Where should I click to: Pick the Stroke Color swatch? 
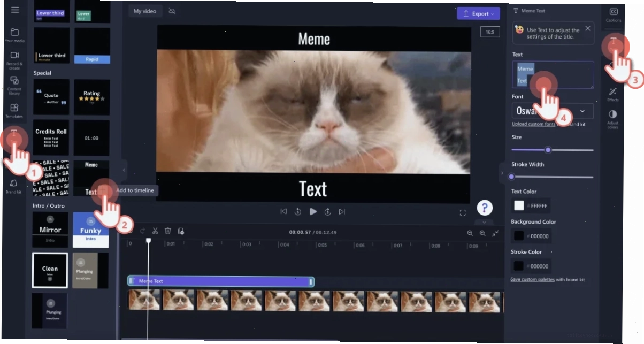pos(519,266)
